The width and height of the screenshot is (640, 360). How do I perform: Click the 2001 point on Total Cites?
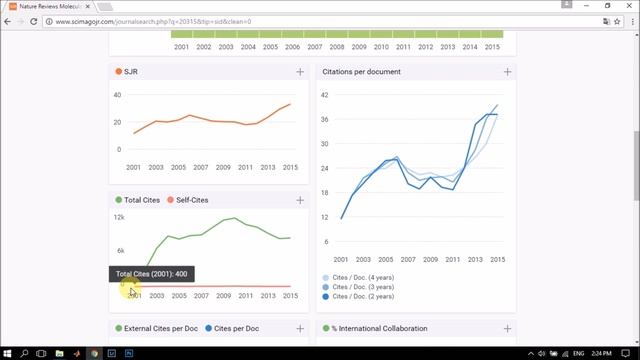pos(134,284)
